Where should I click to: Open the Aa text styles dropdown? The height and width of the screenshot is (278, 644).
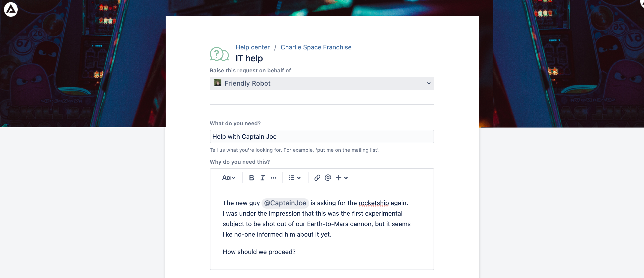coord(229,178)
